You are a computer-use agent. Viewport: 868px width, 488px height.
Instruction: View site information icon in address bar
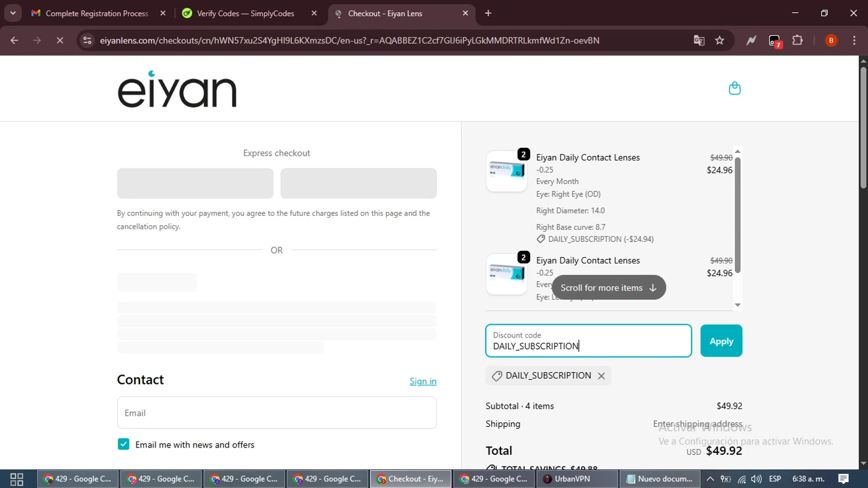(x=87, y=41)
